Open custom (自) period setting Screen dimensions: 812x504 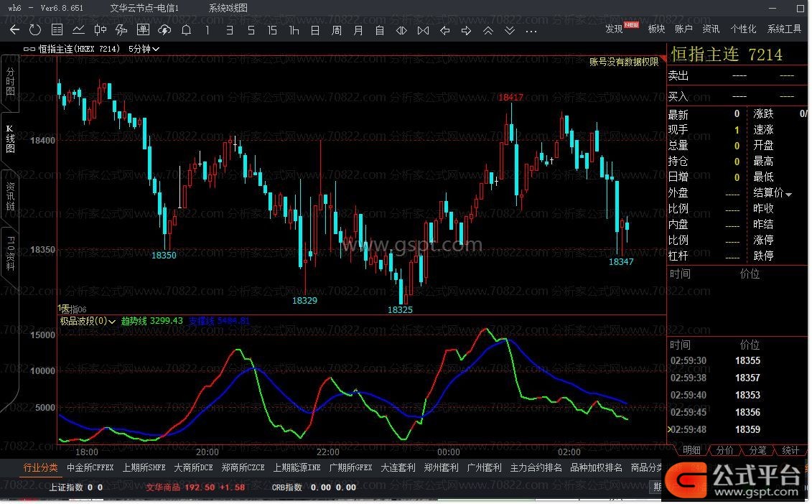[x=380, y=30]
